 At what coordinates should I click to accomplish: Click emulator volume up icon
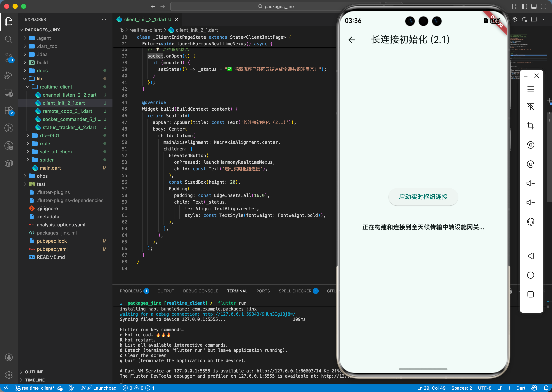[x=530, y=183]
